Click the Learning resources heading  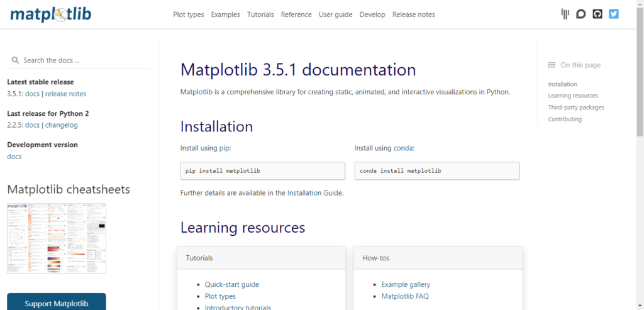click(243, 228)
